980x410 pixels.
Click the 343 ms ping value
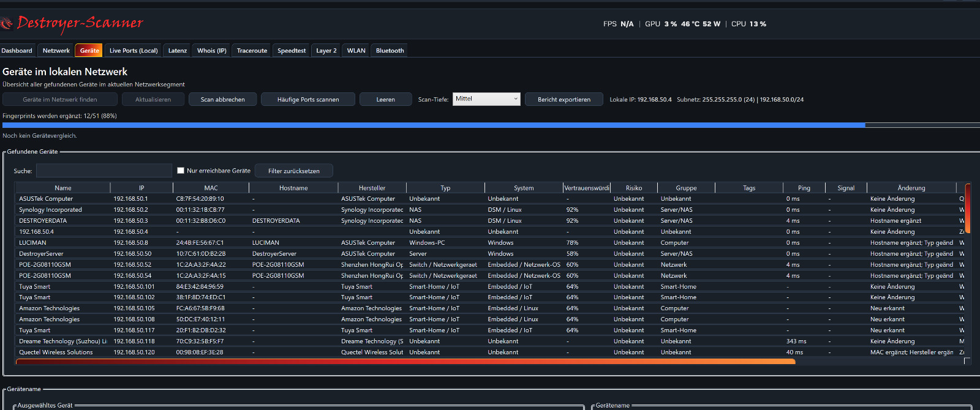point(796,341)
